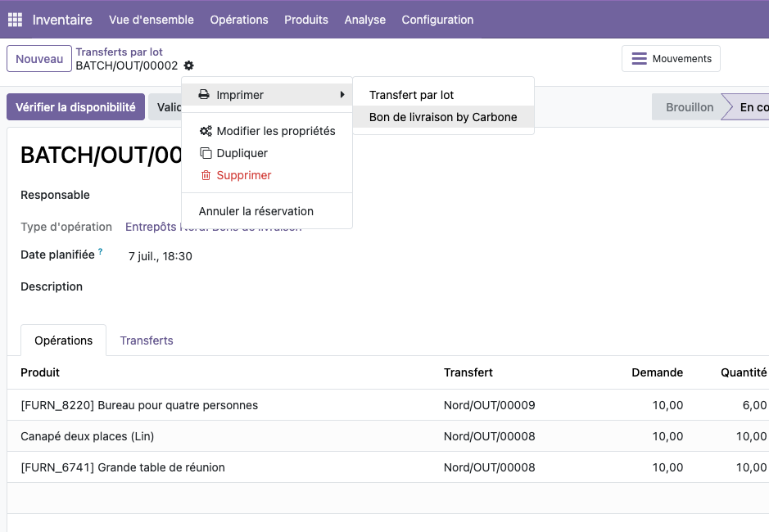Select Transfert par lot print option
Image resolution: width=769 pixels, height=532 pixels.
coord(443,95)
